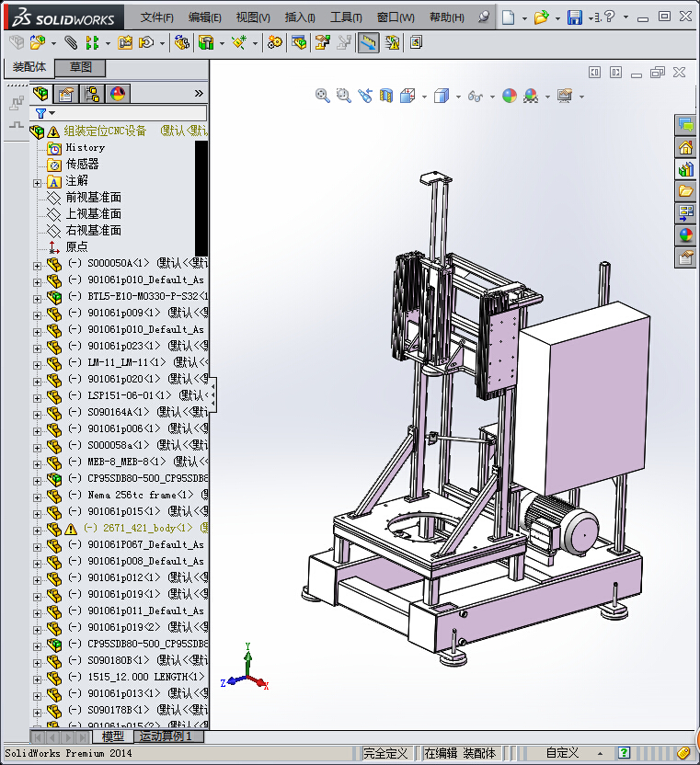Open the Design Library task pane tab

point(685,169)
